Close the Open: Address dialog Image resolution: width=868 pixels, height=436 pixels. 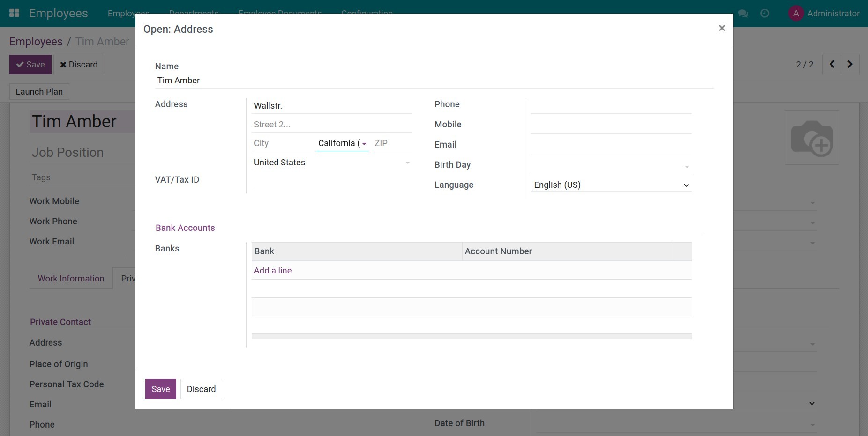point(721,28)
